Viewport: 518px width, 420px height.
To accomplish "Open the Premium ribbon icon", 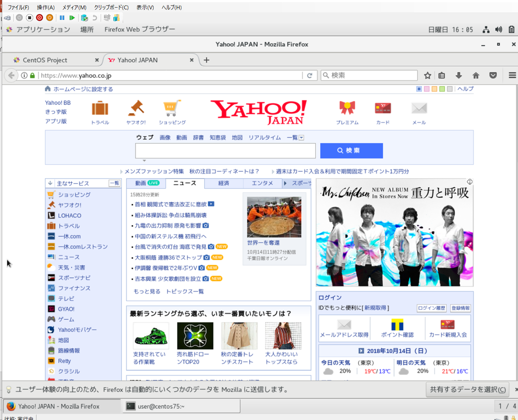I will pyautogui.click(x=347, y=108).
